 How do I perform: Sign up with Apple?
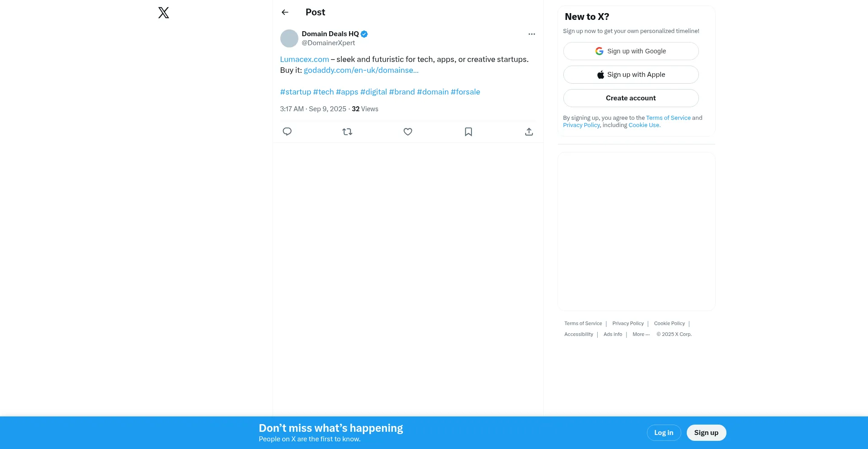pyautogui.click(x=631, y=75)
